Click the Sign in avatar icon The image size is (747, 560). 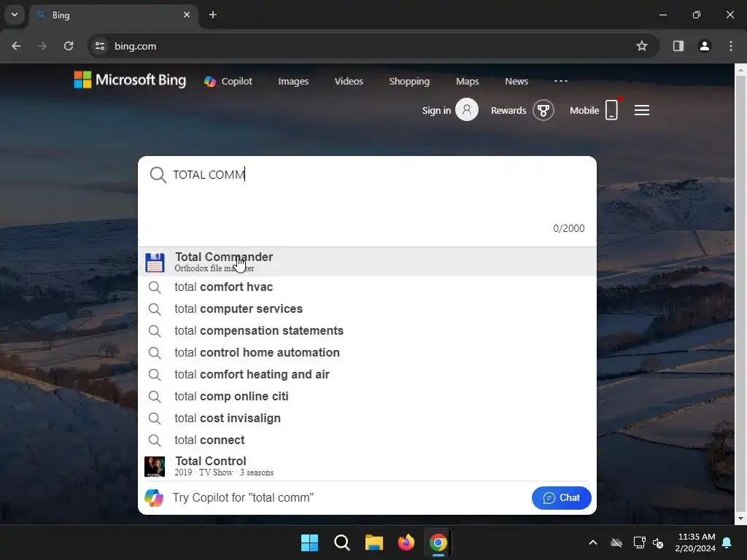pyautogui.click(x=467, y=110)
